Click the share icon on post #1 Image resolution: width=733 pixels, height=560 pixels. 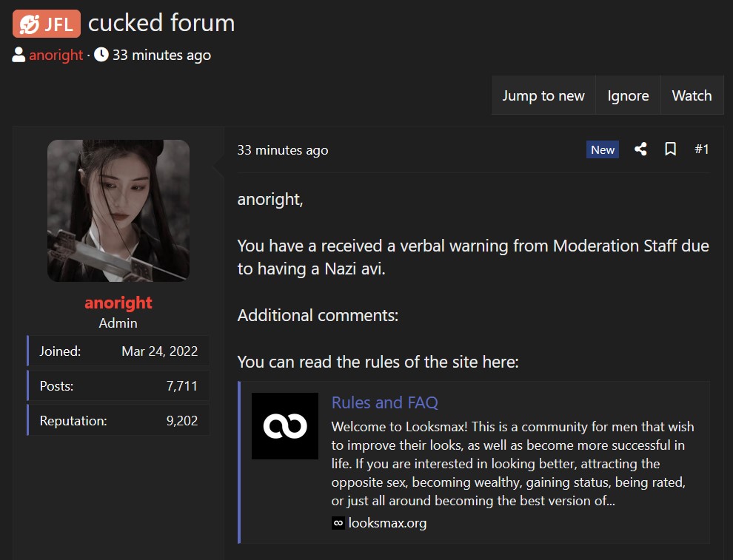coord(640,149)
